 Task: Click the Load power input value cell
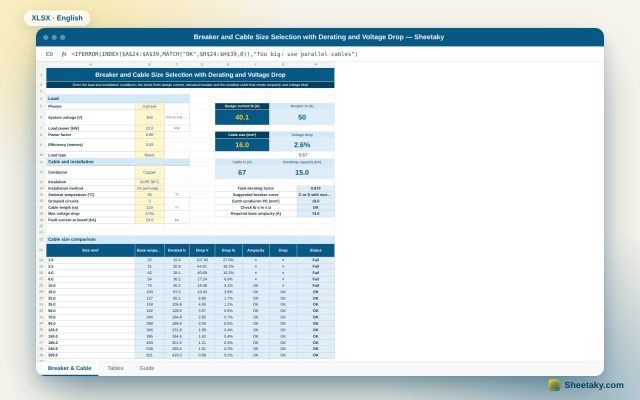[x=149, y=128]
